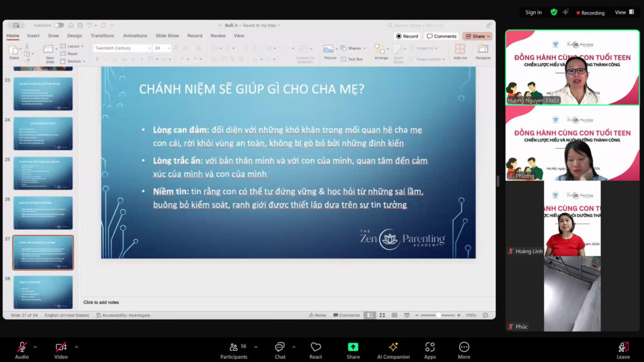Switch to the Transitions ribbon tab

coord(103,36)
